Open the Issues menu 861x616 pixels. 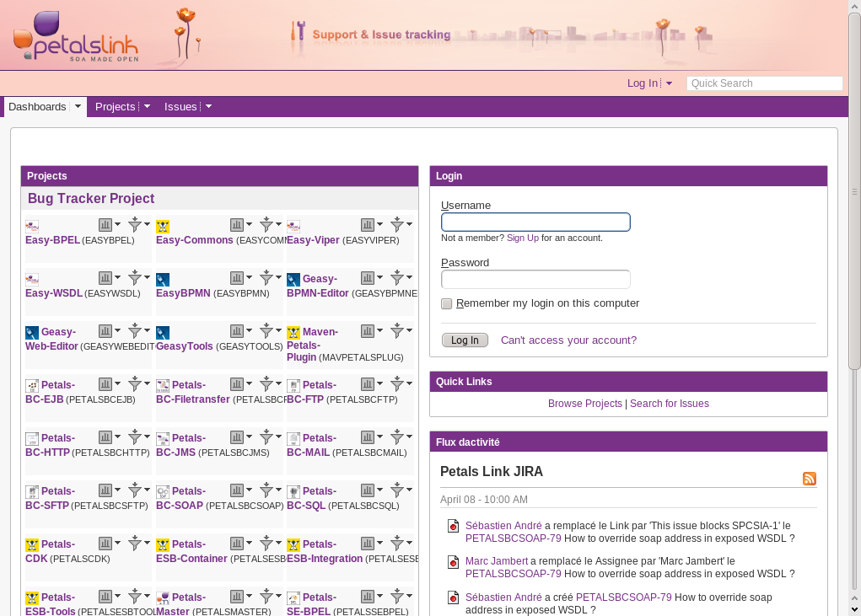pyautogui.click(x=180, y=107)
